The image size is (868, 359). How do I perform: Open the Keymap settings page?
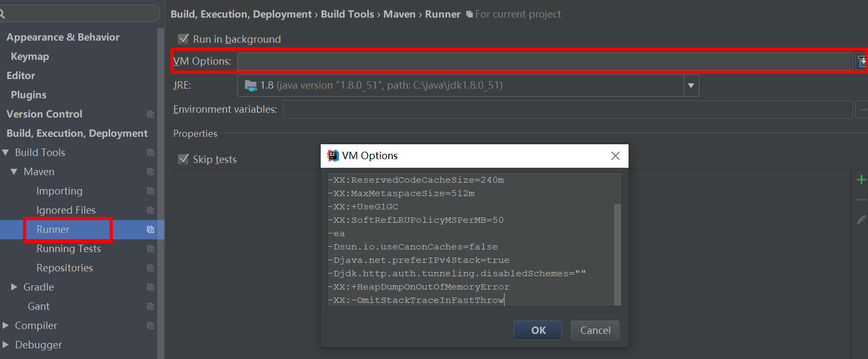click(30, 56)
